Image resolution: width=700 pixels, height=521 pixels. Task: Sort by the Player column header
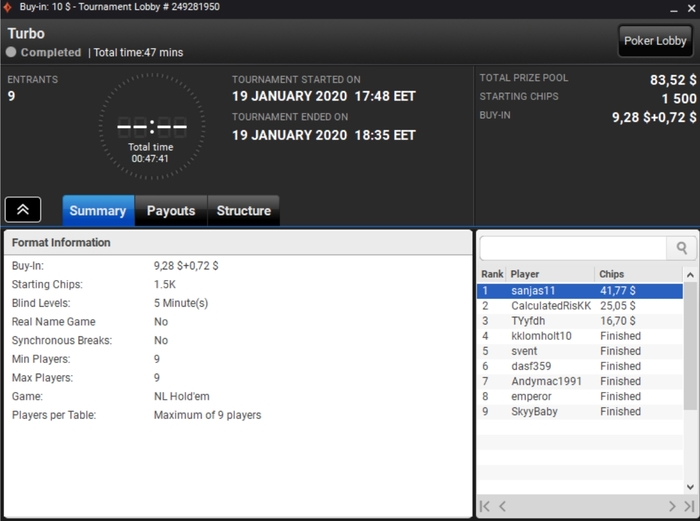[551, 274]
